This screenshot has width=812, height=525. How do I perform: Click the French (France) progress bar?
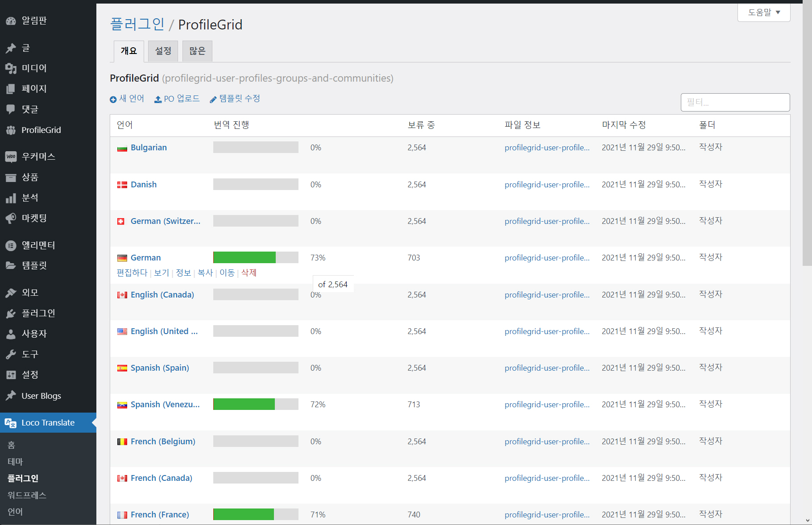[256, 514]
